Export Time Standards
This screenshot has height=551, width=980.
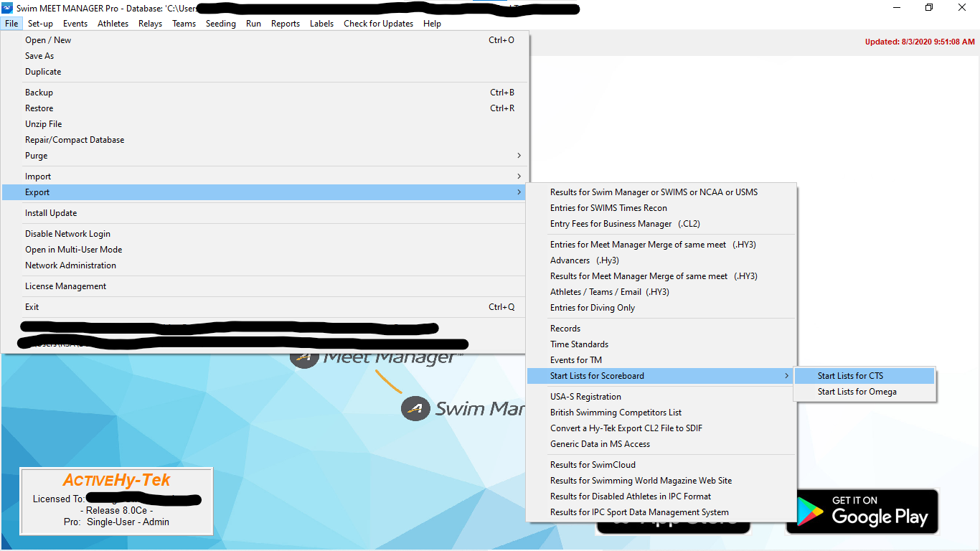pos(661,344)
